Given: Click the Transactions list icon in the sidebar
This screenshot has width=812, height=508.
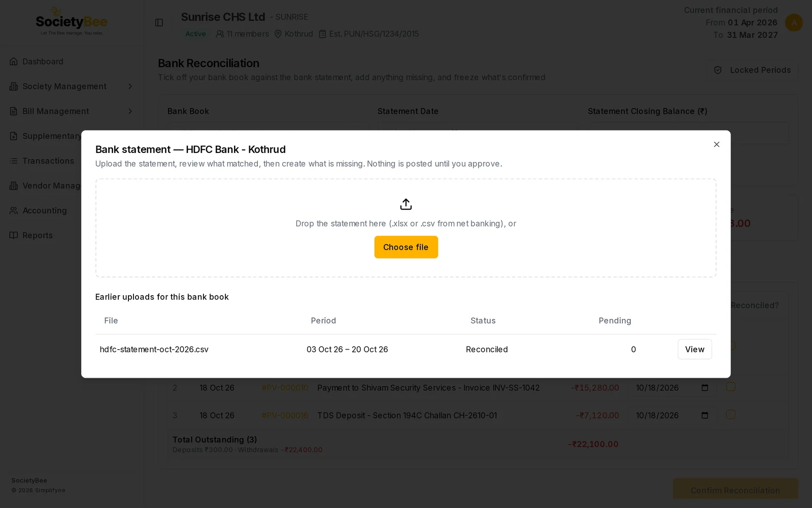Looking at the screenshot, I should (x=14, y=161).
